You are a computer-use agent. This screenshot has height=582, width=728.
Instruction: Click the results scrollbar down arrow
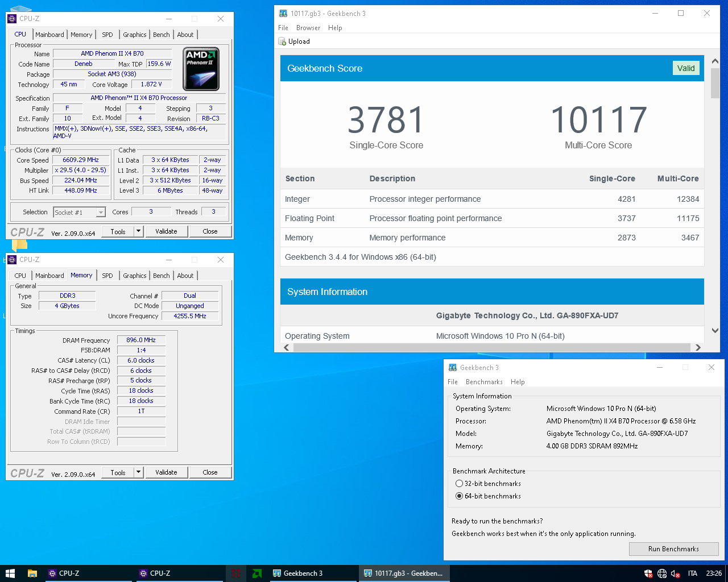point(715,330)
